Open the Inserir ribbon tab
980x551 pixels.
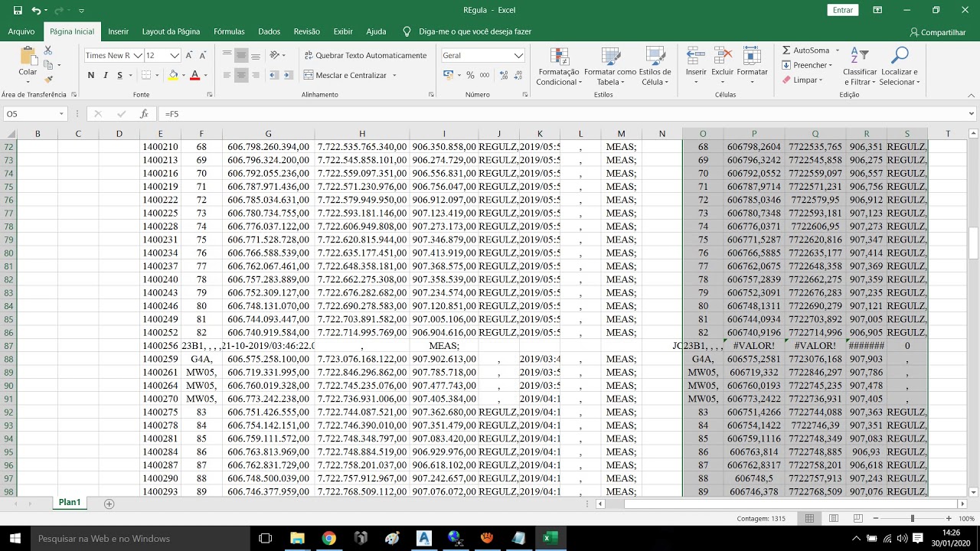click(118, 31)
